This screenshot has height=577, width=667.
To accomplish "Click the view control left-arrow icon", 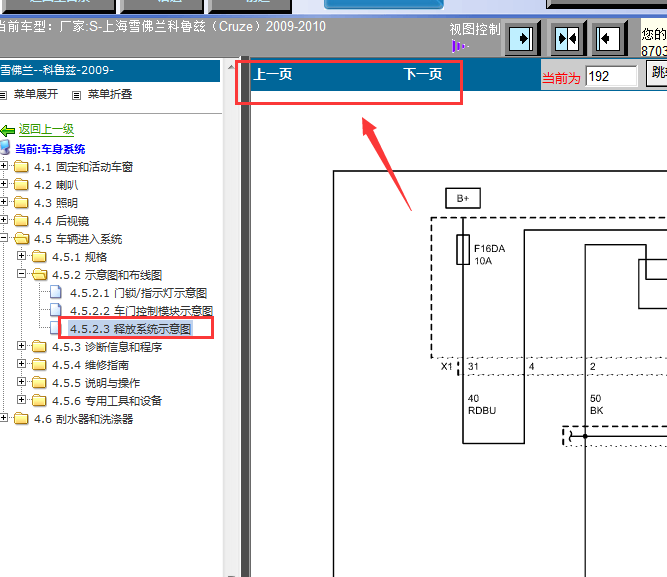I will click(x=608, y=39).
